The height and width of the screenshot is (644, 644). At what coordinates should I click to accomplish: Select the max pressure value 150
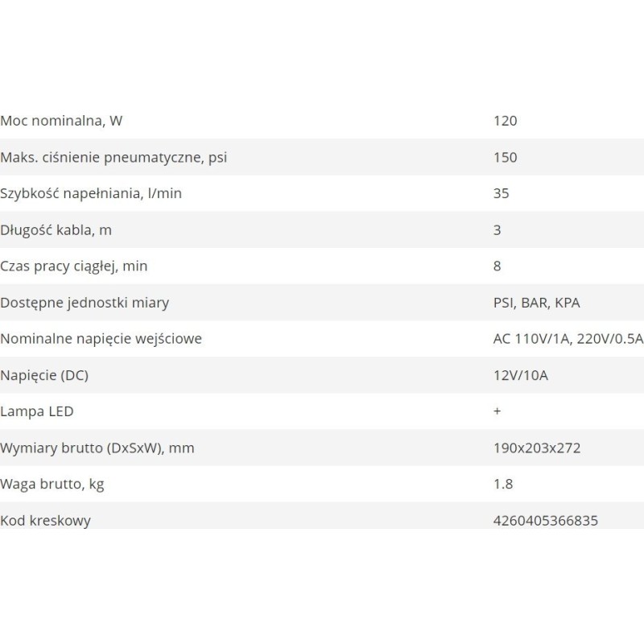tap(505, 158)
